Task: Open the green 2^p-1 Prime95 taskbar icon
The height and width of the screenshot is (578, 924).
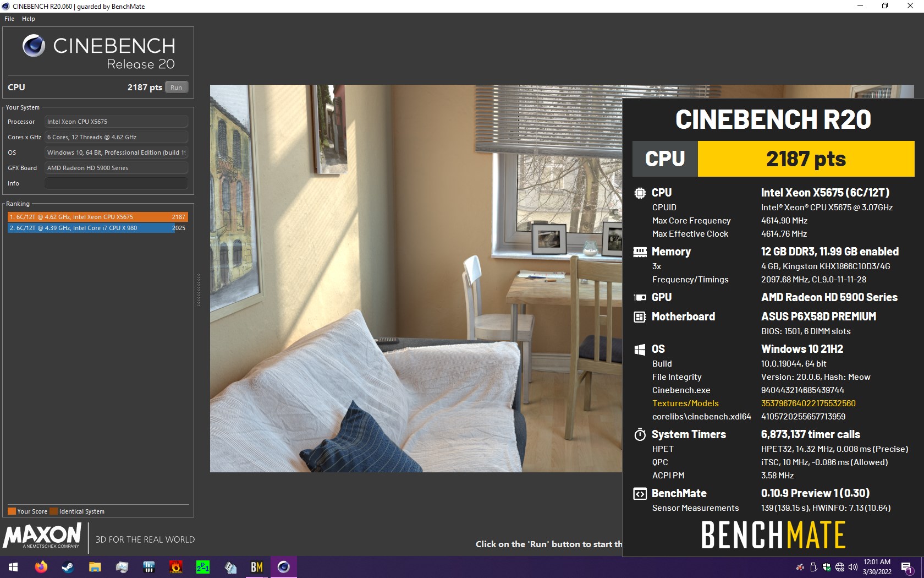Action: [x=202, y=567]
